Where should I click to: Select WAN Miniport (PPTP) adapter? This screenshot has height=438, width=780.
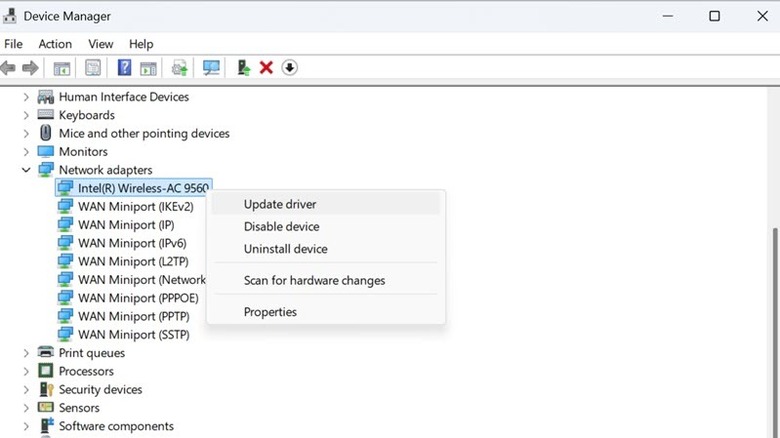coord(133,316)
